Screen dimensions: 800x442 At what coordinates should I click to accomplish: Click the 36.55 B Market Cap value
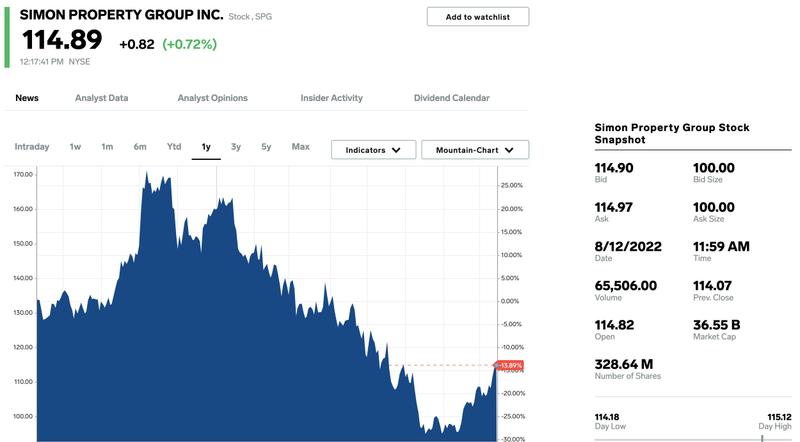point(716,325)
